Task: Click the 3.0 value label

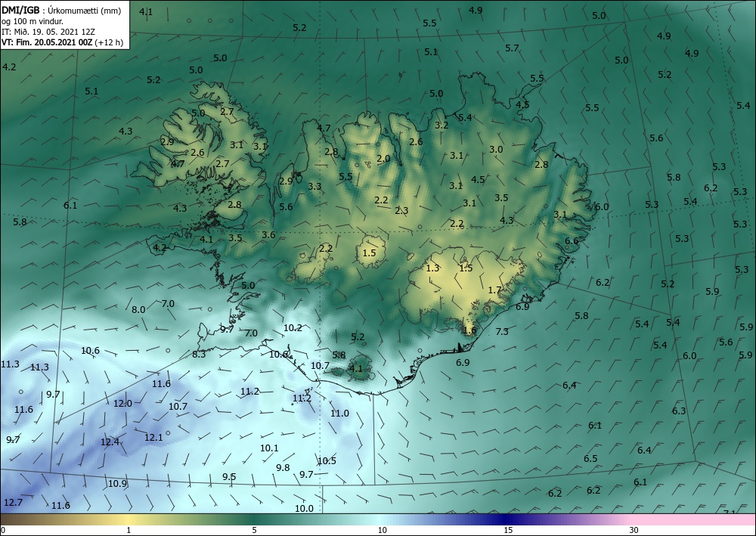Action: point(496,150)
